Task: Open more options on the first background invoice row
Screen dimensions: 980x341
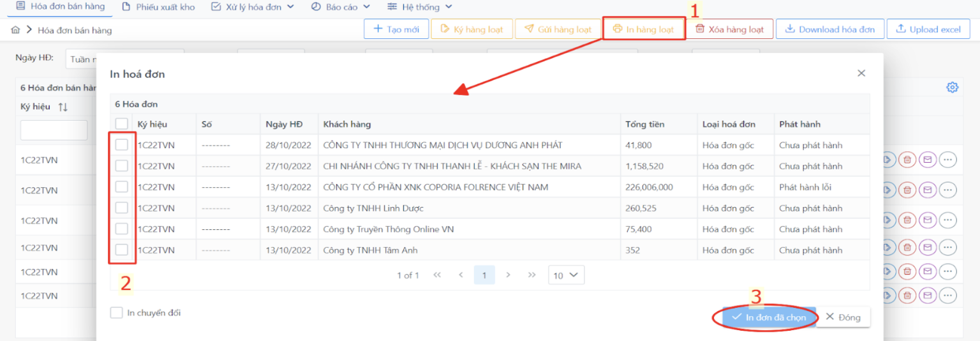Action: 948,160
